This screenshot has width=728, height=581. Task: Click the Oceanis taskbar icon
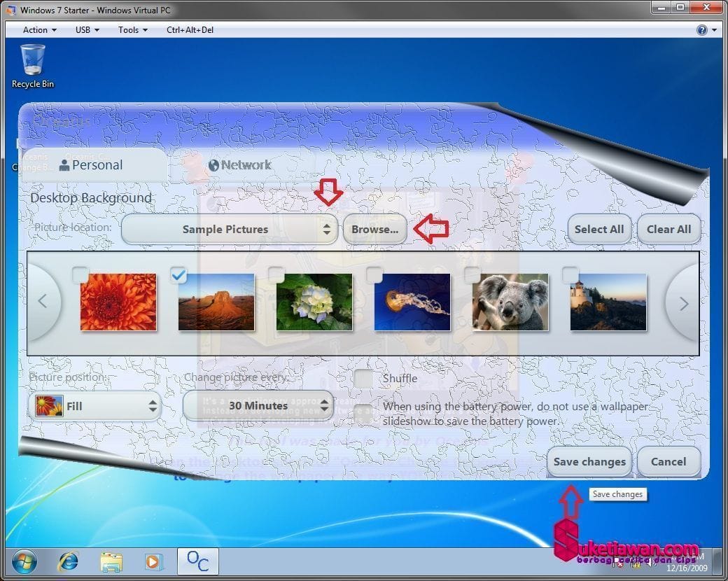point(197,561)
